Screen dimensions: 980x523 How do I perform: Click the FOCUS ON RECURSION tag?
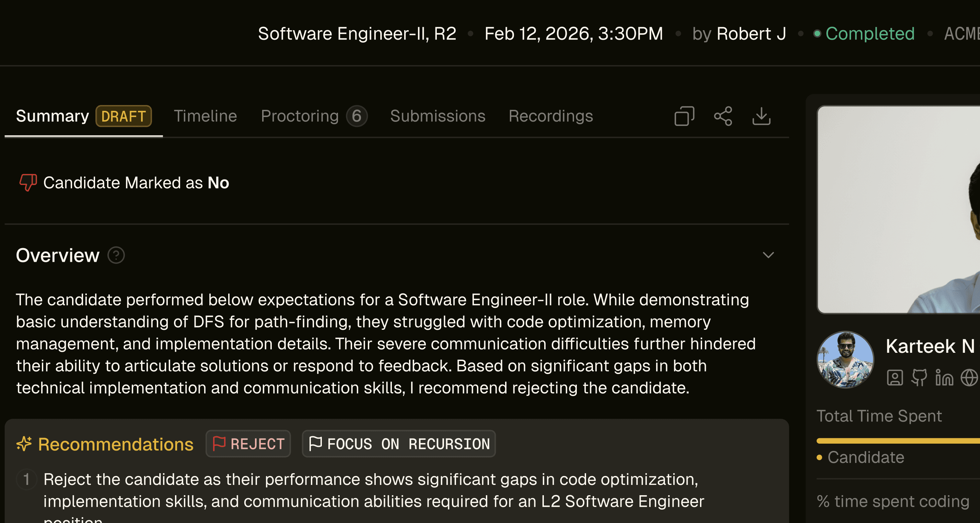(399, 444)
